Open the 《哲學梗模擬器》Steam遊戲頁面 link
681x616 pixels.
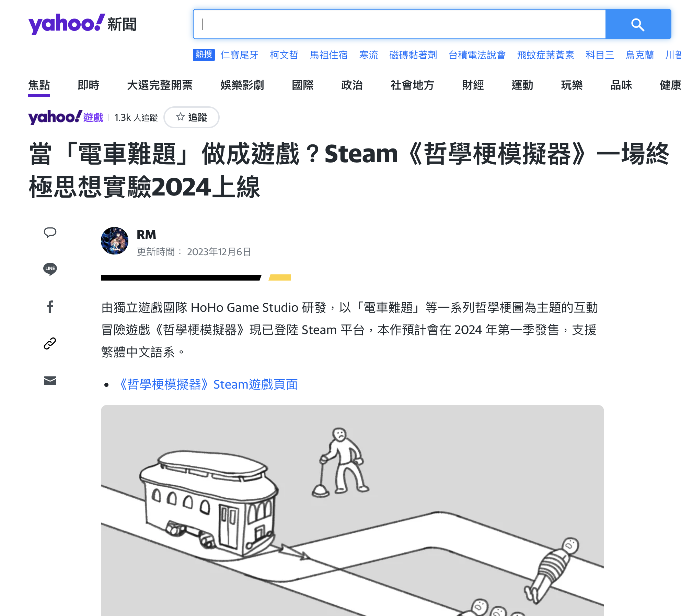[x=208, y=384]
